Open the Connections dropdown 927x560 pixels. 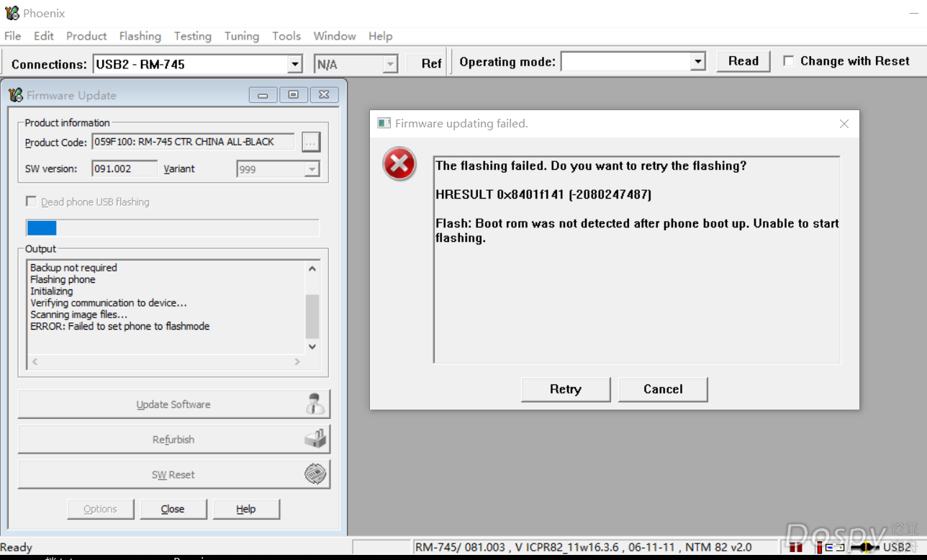point(294,64)
